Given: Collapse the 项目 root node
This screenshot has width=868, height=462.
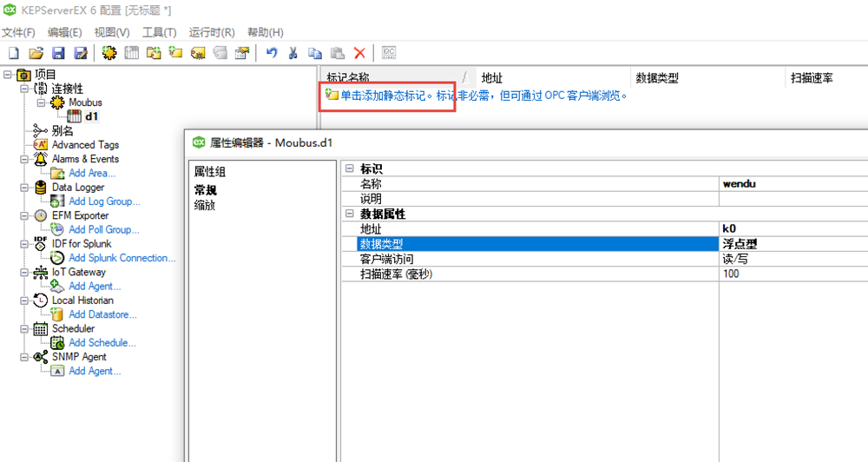Looking at the screenshot, I should pyautogui.click(x=8, y=74).
